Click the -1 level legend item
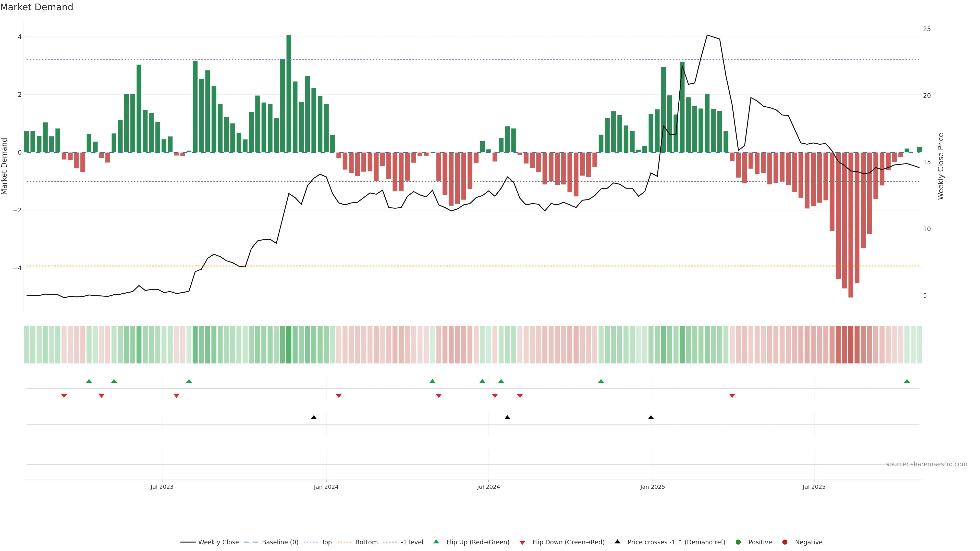 pos(411,542)
